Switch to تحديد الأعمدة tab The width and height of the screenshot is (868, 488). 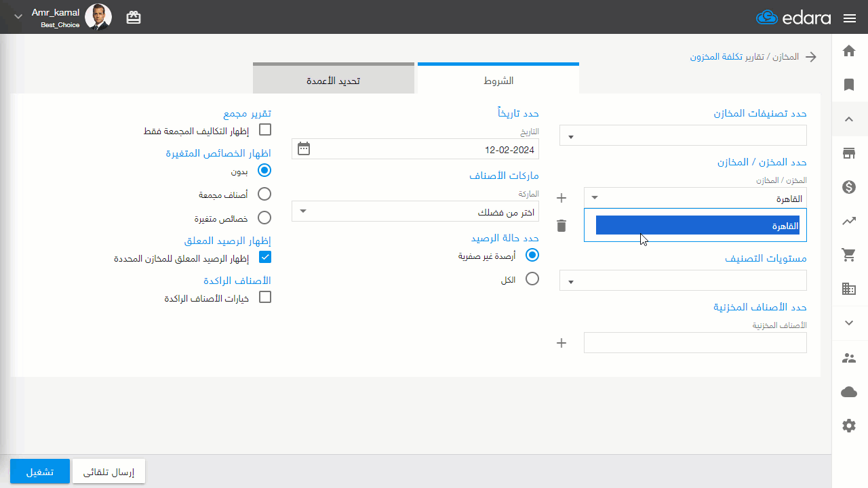pyautogui.click(x=334, y=79)
